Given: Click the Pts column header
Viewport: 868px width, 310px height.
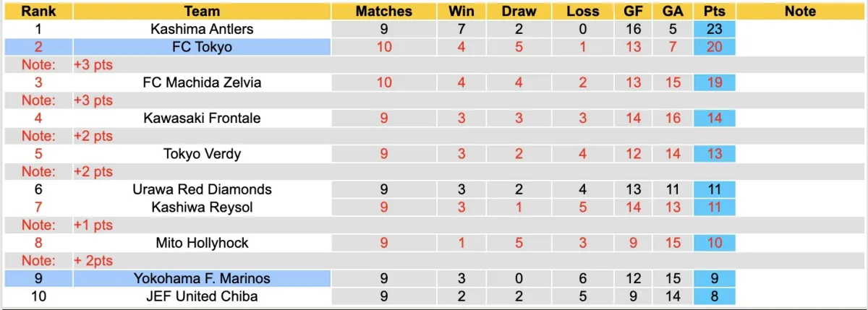Looking at the screenshot, I should (x=714, y=12).
